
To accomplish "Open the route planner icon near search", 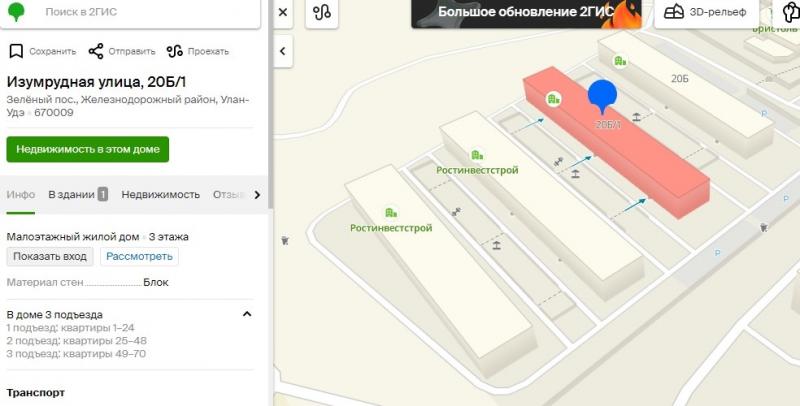I will click(322, 12).
